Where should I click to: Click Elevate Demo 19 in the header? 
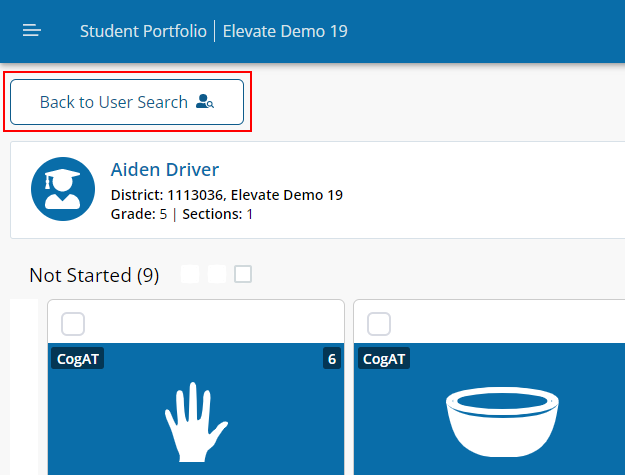(x=285, y=31)
